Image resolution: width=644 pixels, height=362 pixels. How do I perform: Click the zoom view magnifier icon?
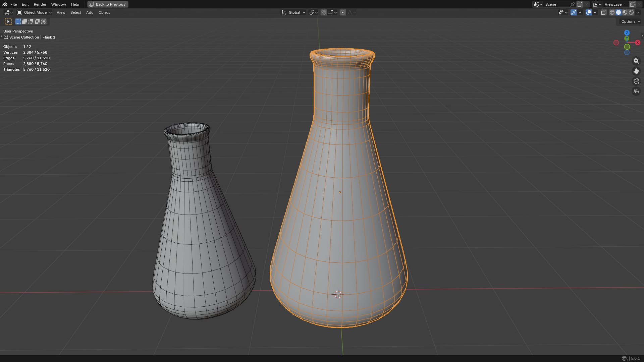pyautogui.click(x=636, y=61)
